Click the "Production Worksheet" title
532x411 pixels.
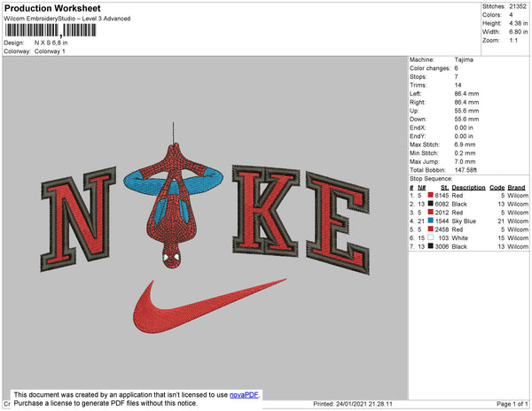coord(52,9)
